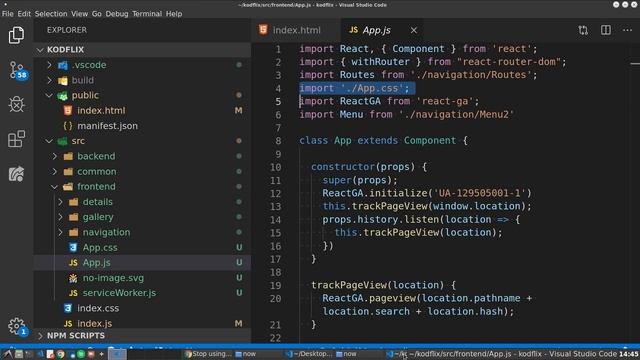Screen dimensions: 640x360
Task: Click 'trackPageView(location) {' method definition
Action: pos(383,285)
